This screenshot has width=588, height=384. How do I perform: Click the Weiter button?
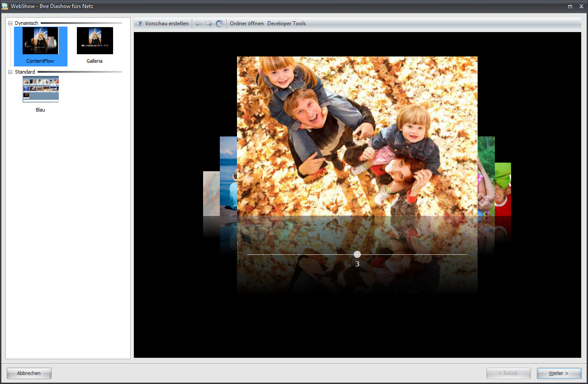click(559, 373)
